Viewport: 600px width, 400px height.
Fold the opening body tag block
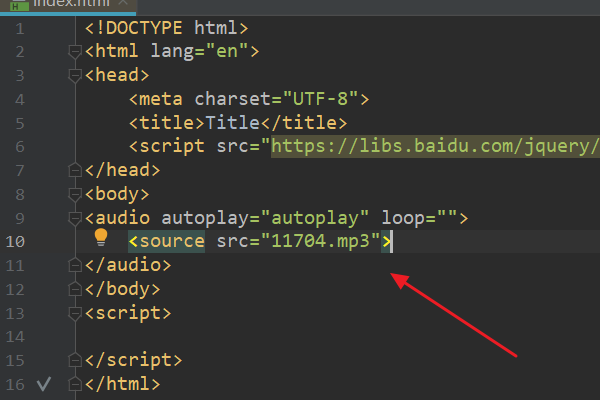tap(73, 194)
